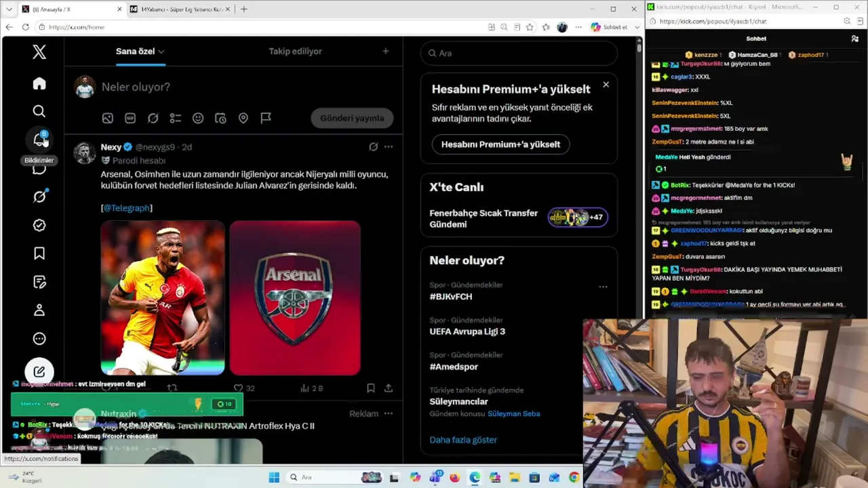Open File Explorer from the taskbar
868x488 pixels.
pos(514,477)
